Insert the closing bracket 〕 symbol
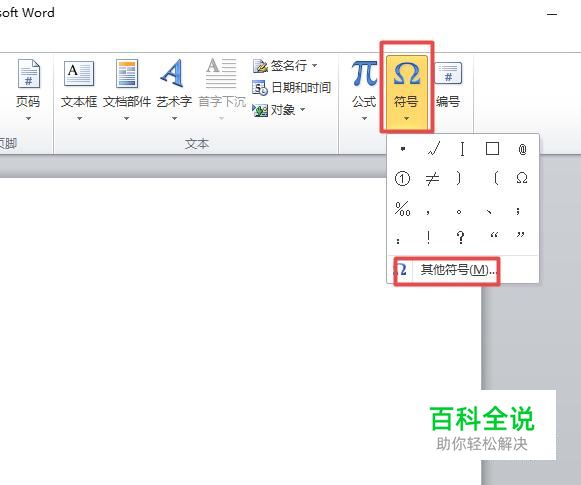581x485 pixels. click(x=459, y=179)
